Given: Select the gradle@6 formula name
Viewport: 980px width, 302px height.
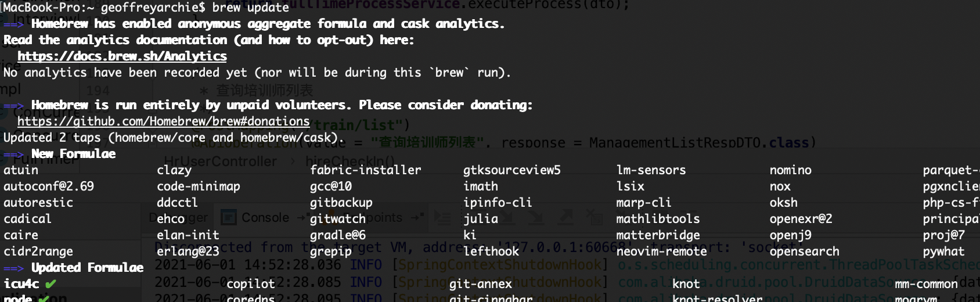Looking at the screenshot, I should 338,235.
